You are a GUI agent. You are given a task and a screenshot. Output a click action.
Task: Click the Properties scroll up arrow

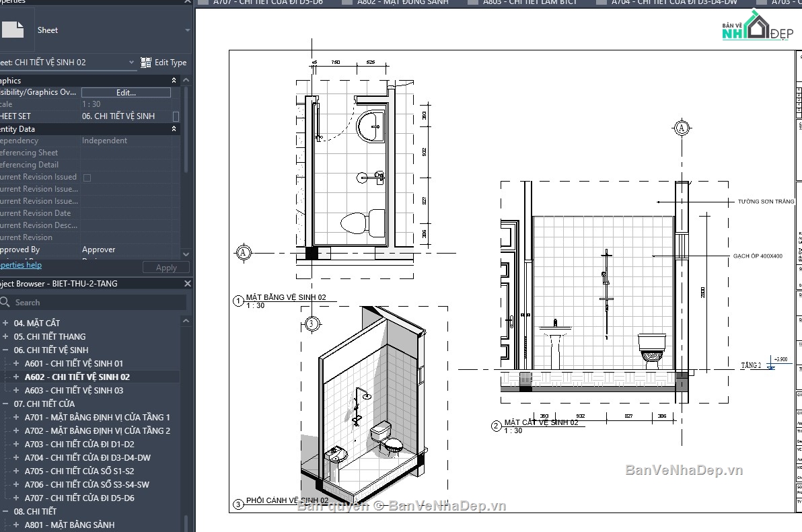(x=186, y=80)
